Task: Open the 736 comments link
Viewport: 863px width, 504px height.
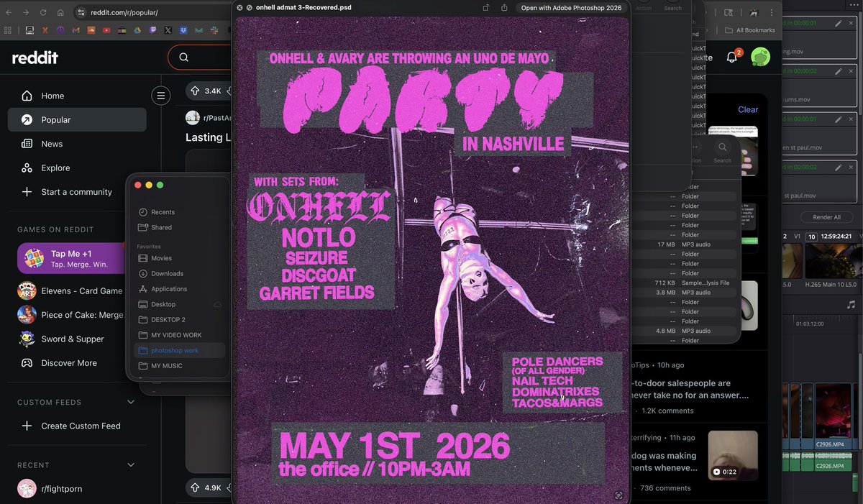Action: tap(665, 487)
